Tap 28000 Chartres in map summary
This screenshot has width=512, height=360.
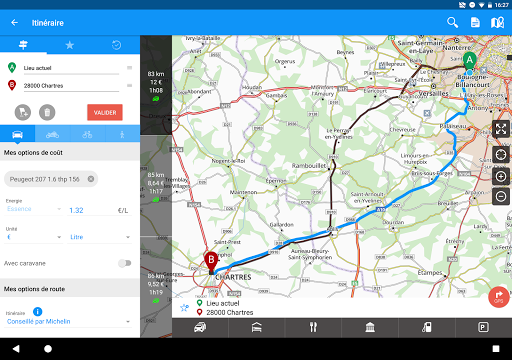(229, 313)
